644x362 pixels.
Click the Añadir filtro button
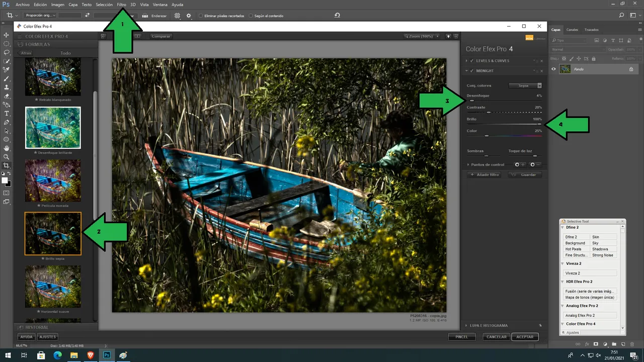(484, 174)
